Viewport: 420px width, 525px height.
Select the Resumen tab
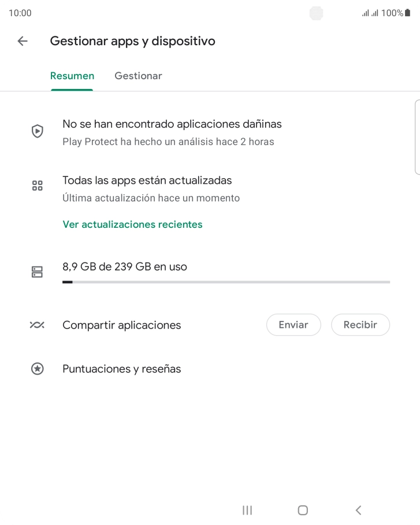tap(72, 76)
